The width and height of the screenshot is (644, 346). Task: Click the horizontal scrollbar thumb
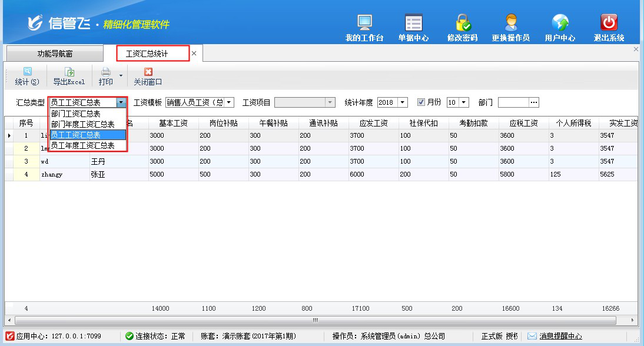tap(315, 321)
